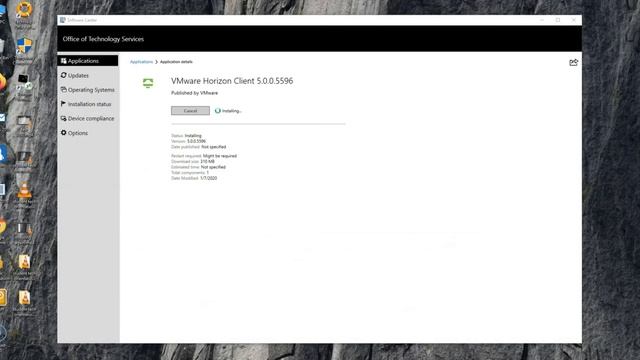Viewport: 640px width, 360px height.
Task: Click the 'VMware Horizon Client 5.0.0.5596' title
Action: [232, 81]
